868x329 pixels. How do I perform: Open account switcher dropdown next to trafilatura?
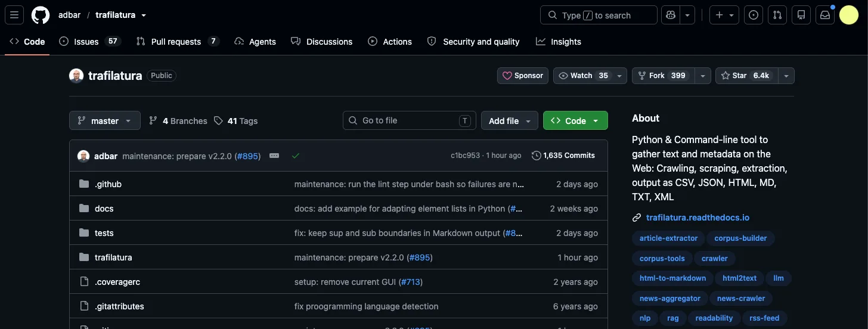coord(144,15)
